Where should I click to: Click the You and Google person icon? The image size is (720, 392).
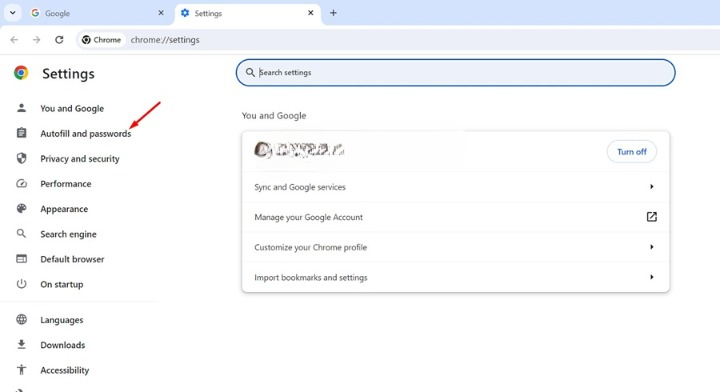[x=21, y=108]
